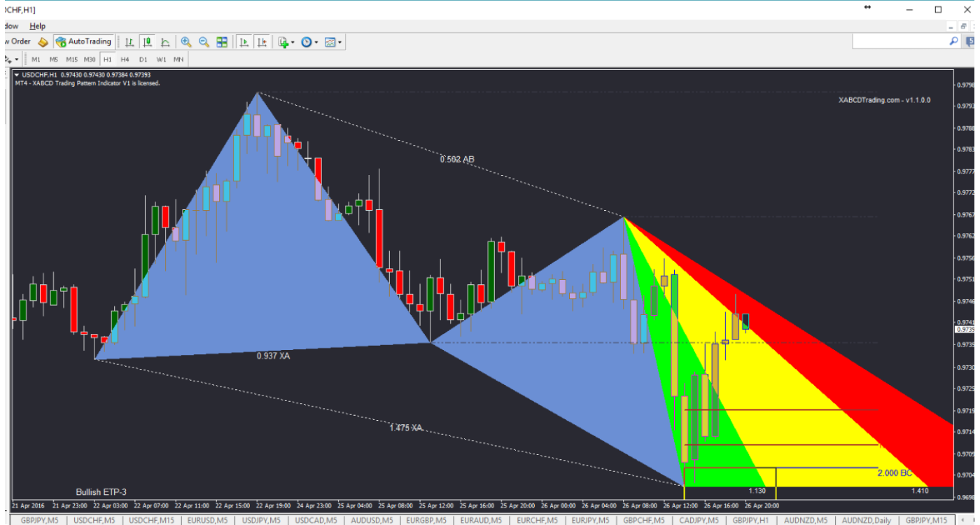
Task: Open the Indicators dropdown
Action: click(x=283, y=41)
